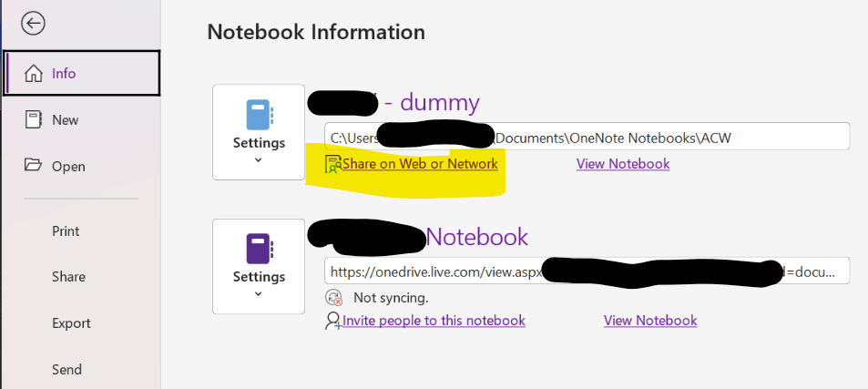Open the Export page
This screenshot has width=868, height=389.
(71, 323)
